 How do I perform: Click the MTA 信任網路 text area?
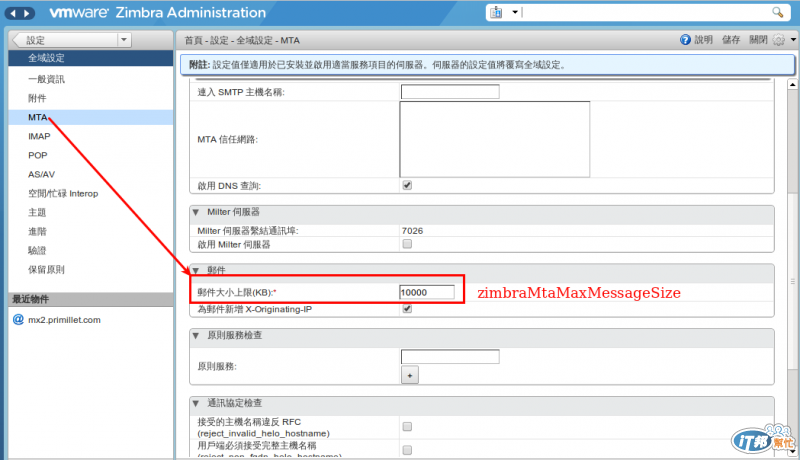click(494, 139)
